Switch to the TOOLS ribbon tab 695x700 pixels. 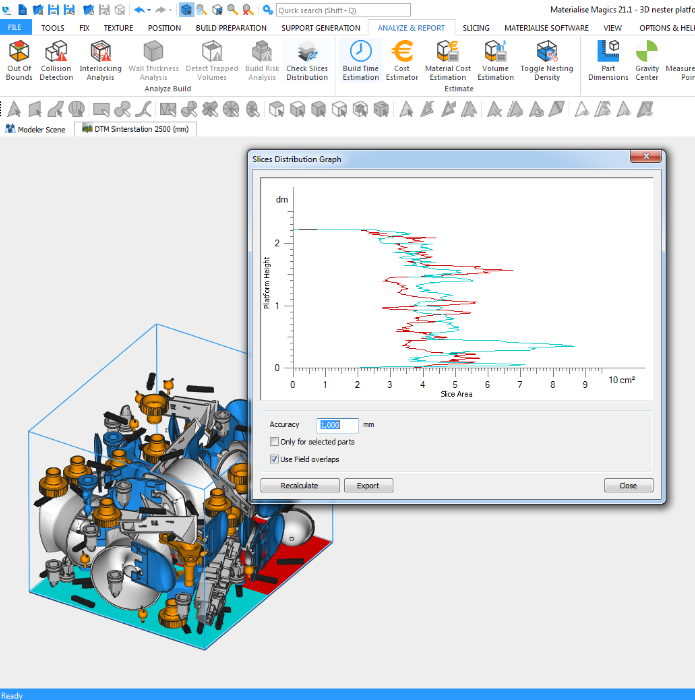tap(53, 28)
